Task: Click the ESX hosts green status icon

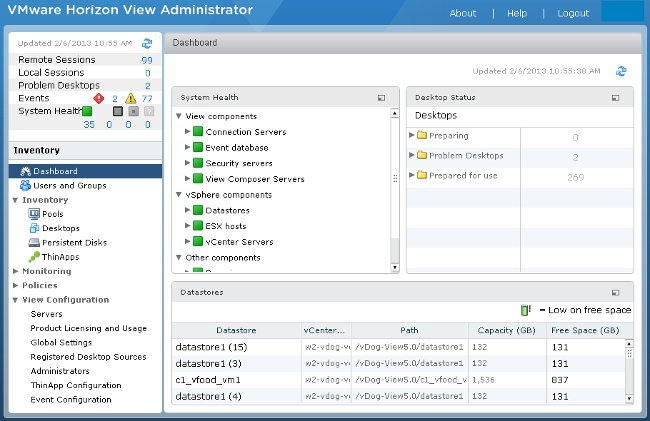Action: [198, 226]
